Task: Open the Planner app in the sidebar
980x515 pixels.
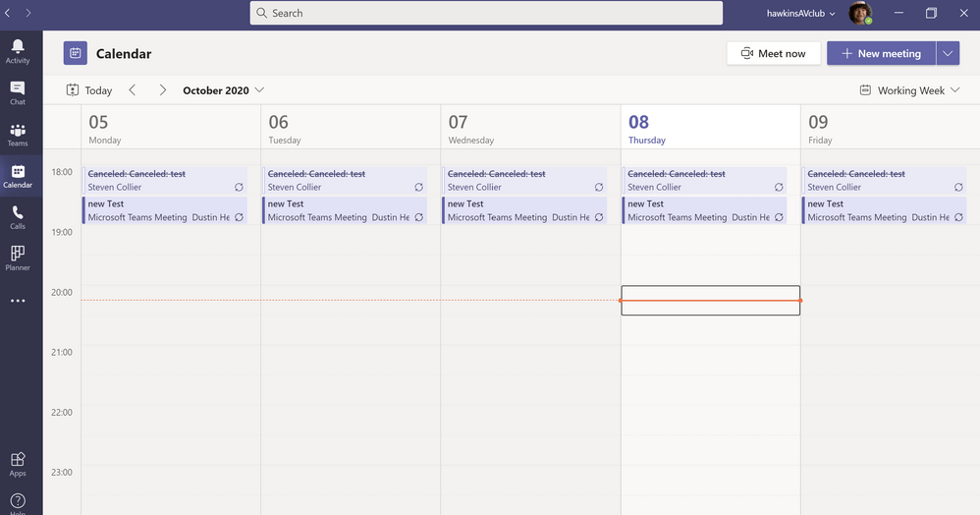Action: [x=18, y=258]
